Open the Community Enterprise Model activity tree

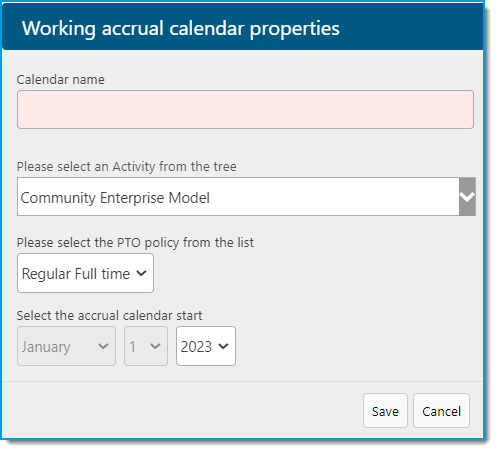[x=246, y=197]
